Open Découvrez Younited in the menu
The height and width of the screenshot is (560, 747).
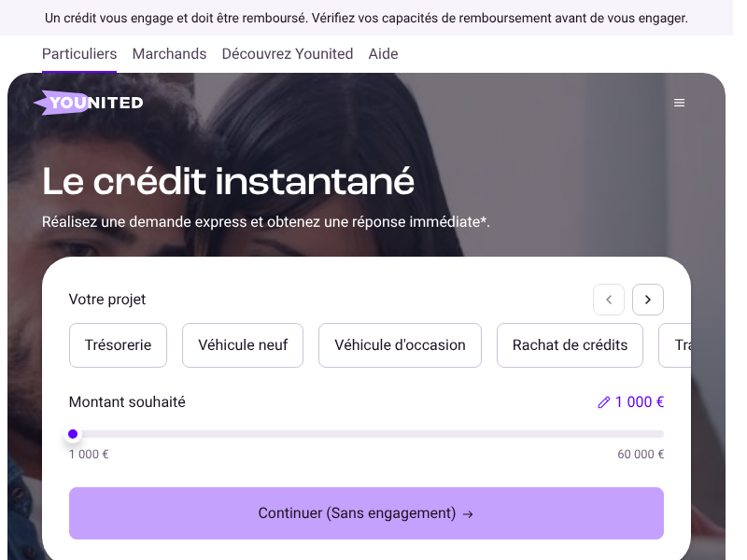(288, 54)
